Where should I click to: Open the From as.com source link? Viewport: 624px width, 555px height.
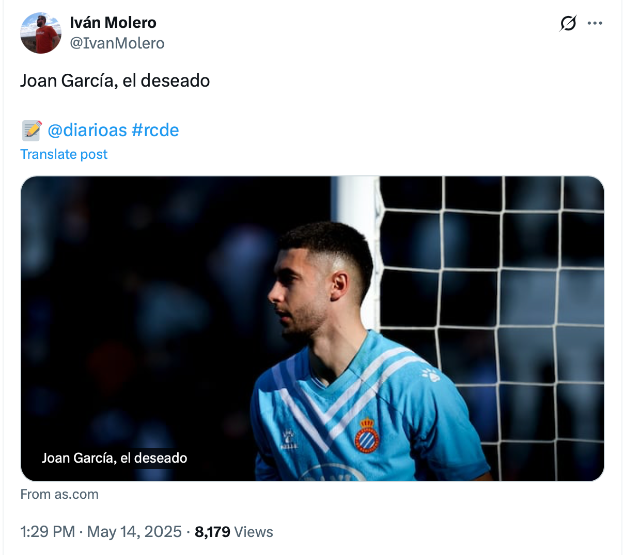(59, 494)
